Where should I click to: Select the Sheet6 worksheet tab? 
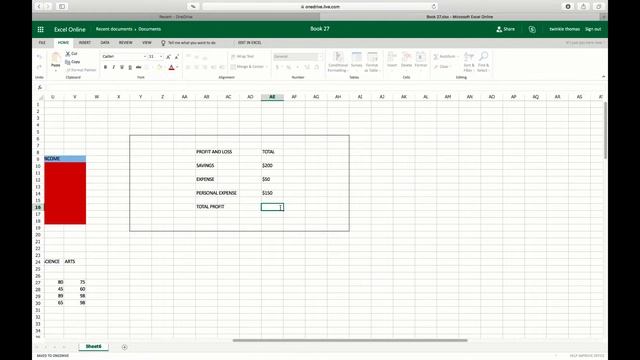tap(93, 347)
